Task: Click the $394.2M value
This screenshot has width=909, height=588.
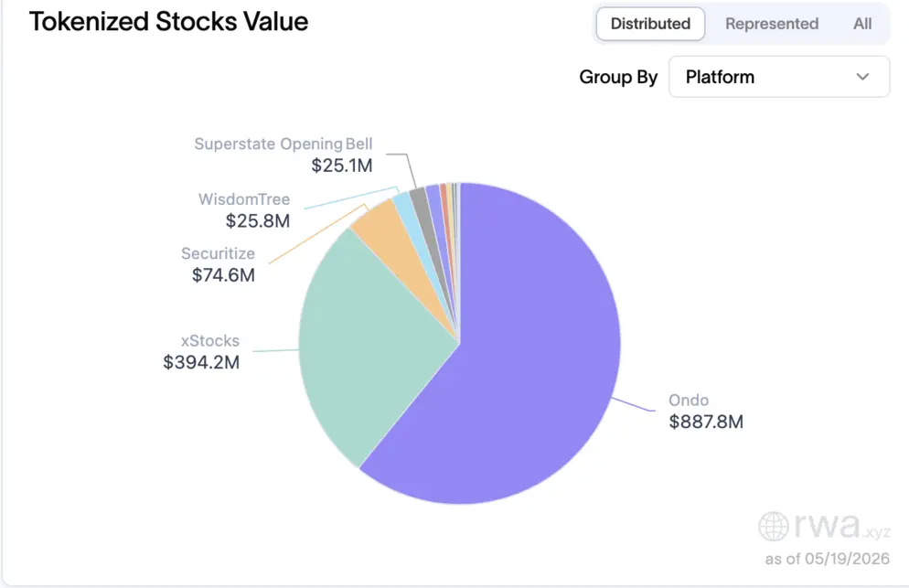Action: 201,362
